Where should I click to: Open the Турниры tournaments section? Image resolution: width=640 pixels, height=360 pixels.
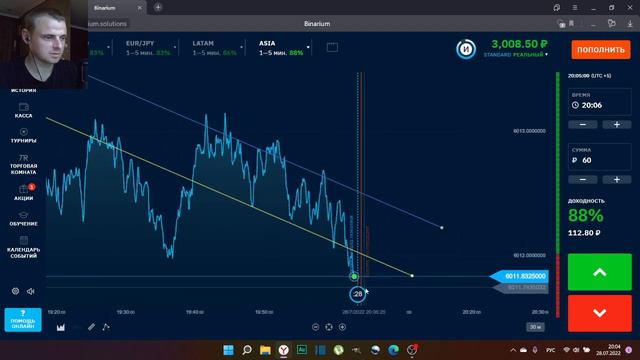tap(23, 135)
